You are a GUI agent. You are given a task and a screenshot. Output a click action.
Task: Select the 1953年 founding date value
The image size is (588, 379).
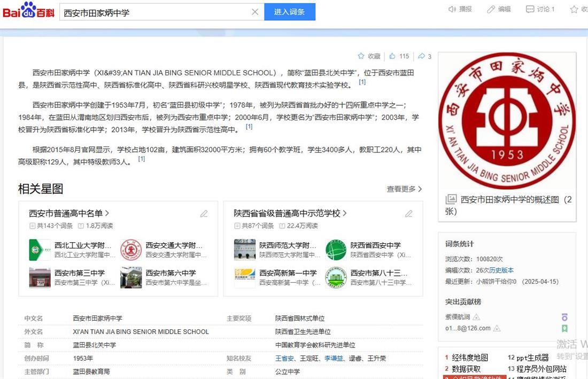83,358
